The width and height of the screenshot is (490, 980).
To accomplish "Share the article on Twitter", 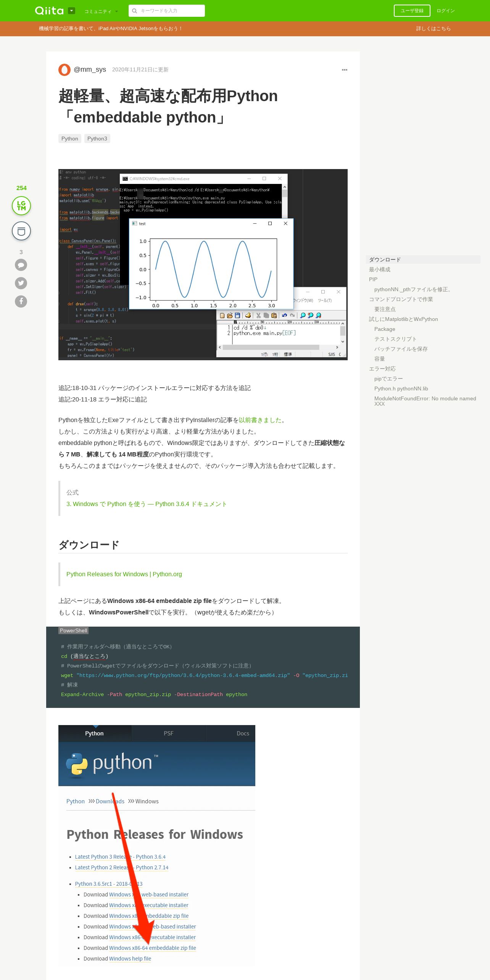I will pos(21,283).
